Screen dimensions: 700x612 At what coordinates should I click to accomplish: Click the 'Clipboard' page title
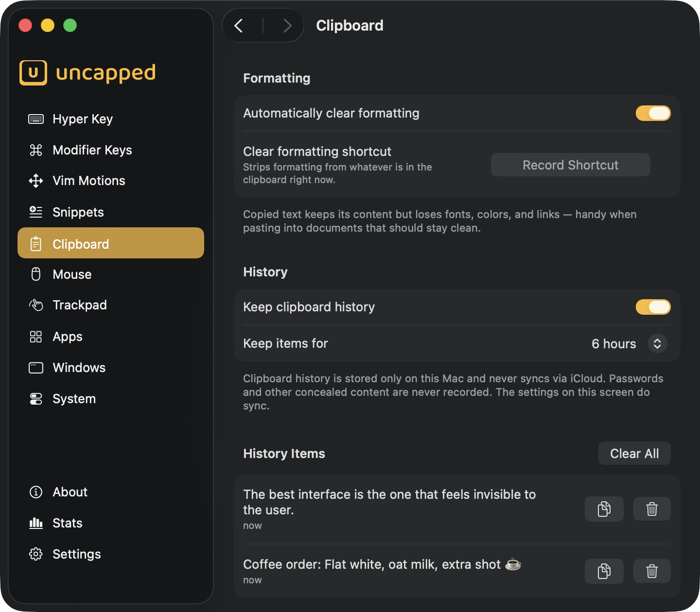click(x=350, y=25)
